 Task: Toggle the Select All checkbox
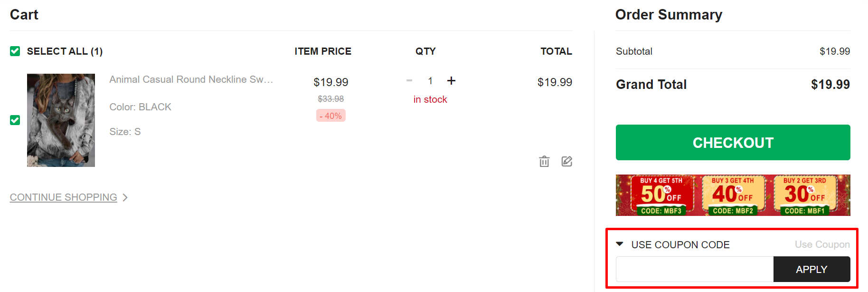point(15,51)
